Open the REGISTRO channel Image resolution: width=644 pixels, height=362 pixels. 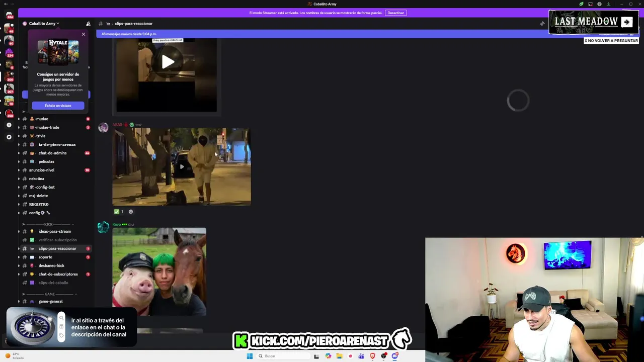pos(55,204)
